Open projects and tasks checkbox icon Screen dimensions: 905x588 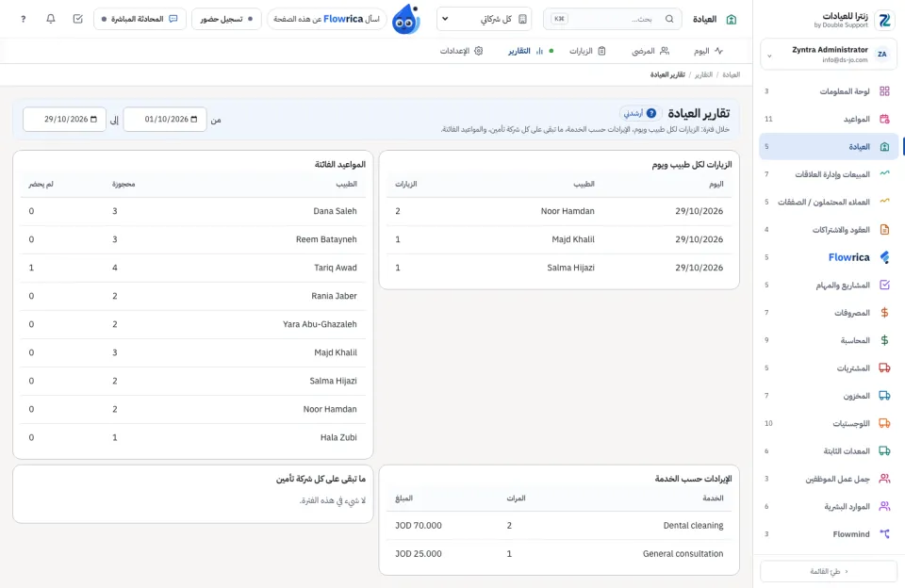click(x=884, y=285)
